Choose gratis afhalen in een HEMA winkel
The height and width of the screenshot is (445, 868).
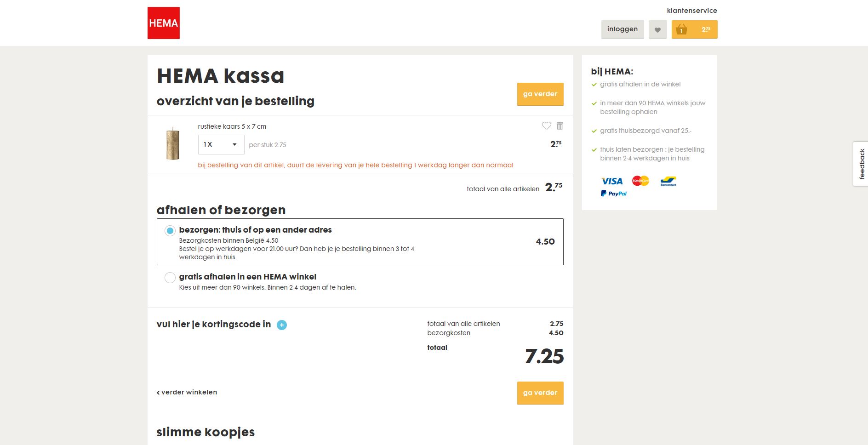coord(170,277)
